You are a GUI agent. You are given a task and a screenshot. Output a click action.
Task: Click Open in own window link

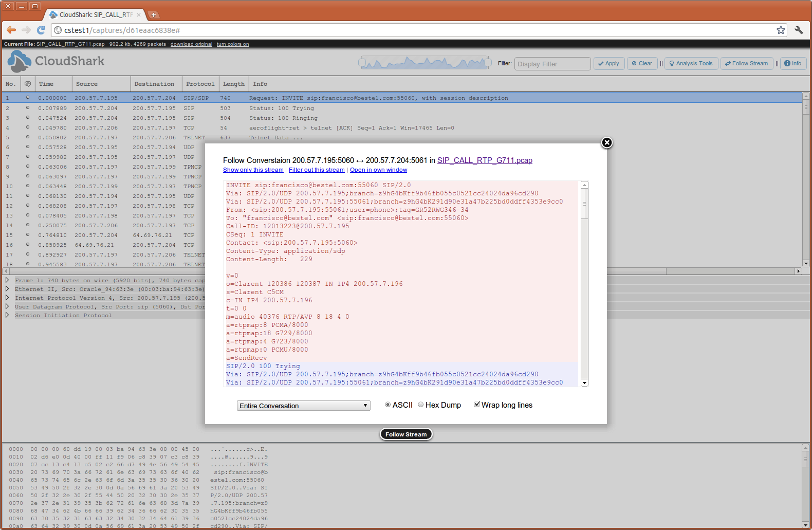tap(378, 170)
